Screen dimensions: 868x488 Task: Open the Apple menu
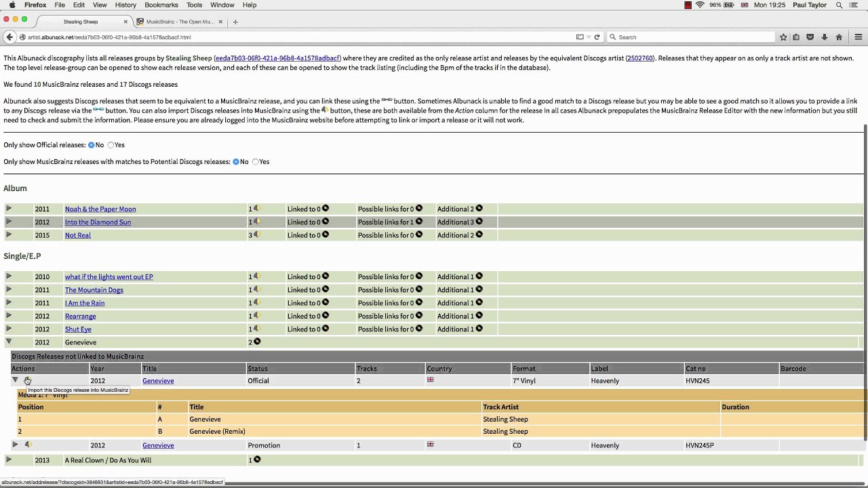pyautogui.click(x=12, y=5)
